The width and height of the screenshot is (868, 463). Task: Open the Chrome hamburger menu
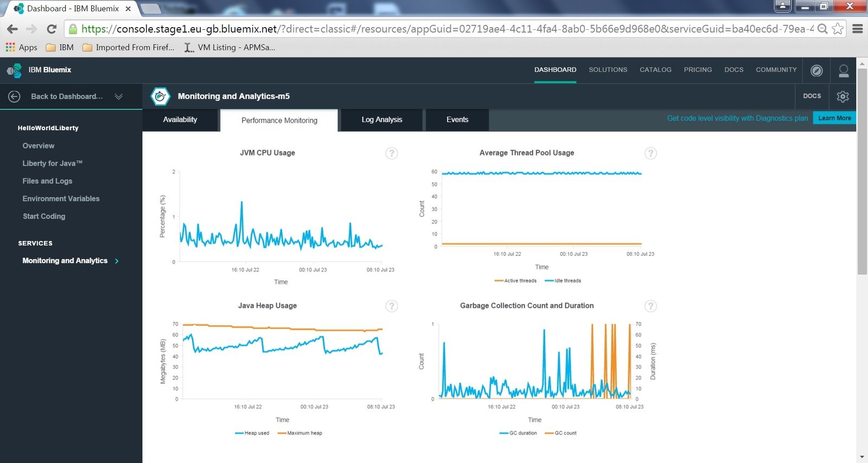click(858, 29)
